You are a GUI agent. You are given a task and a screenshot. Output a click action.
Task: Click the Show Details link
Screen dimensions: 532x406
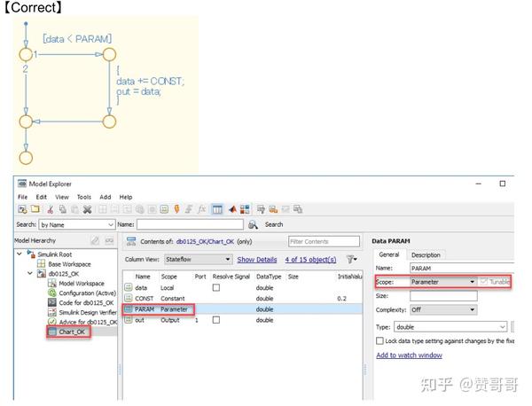257,260
